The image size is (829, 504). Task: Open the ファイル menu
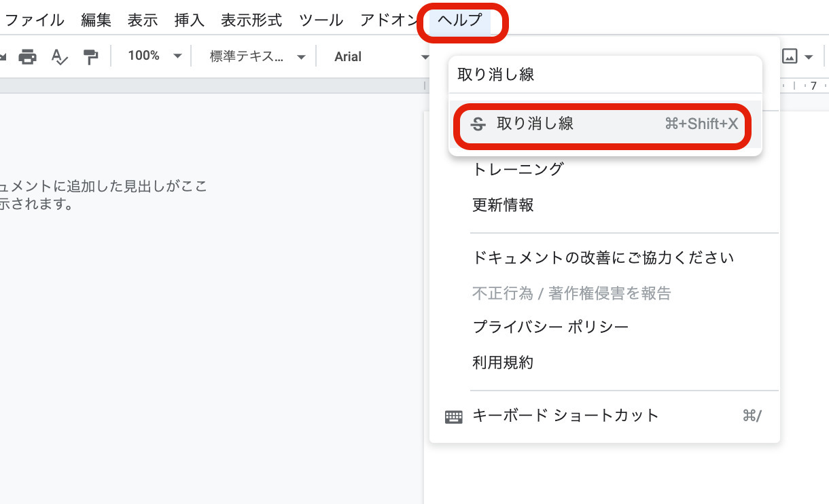[34, 20]
